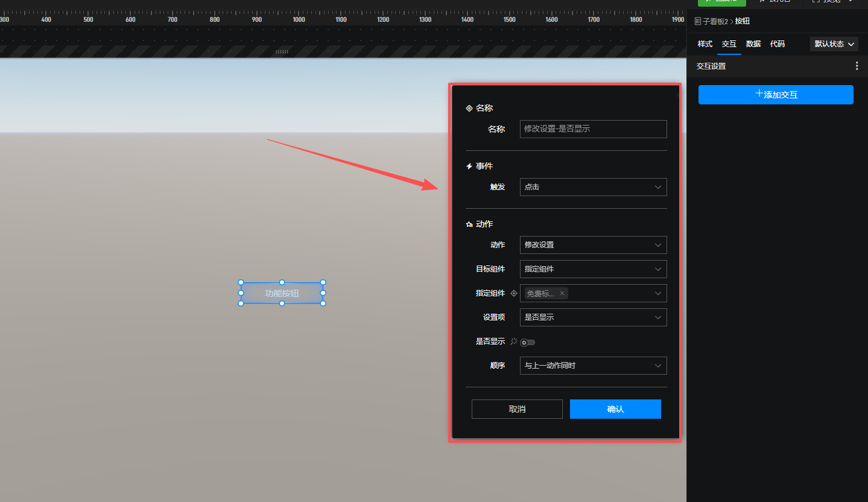Click the 名称 section header icon
This screenshot has width=868, height=502.
(469, 109)
